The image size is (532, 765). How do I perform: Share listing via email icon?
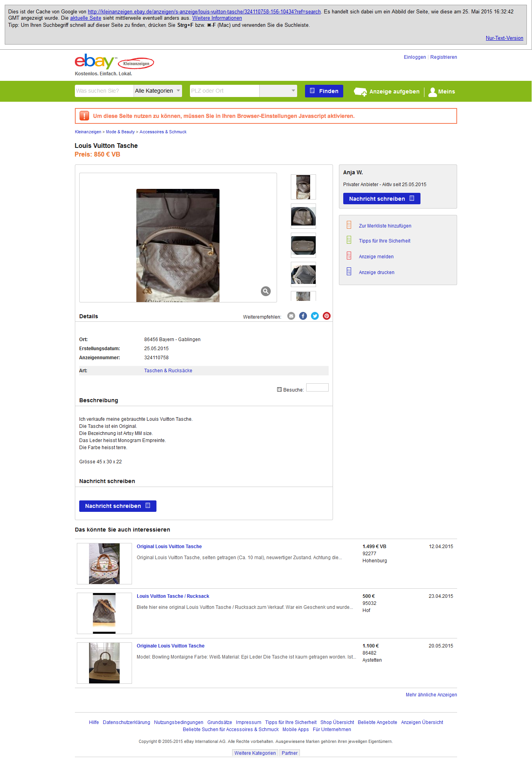coord(291,316)
